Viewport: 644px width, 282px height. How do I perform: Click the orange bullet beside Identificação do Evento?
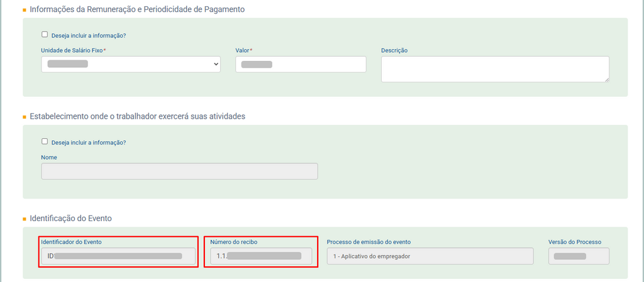pos(25,219)
